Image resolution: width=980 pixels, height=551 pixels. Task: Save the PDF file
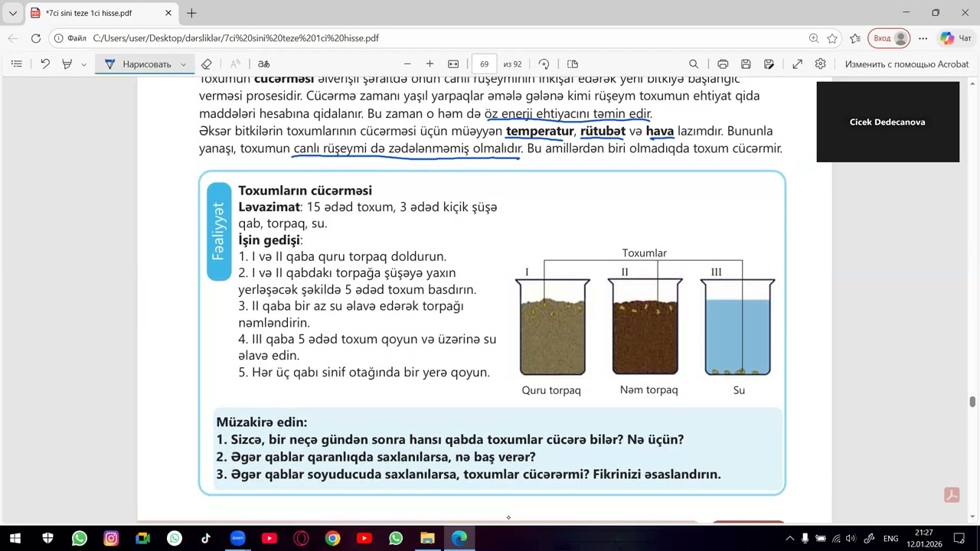point(746,64)
